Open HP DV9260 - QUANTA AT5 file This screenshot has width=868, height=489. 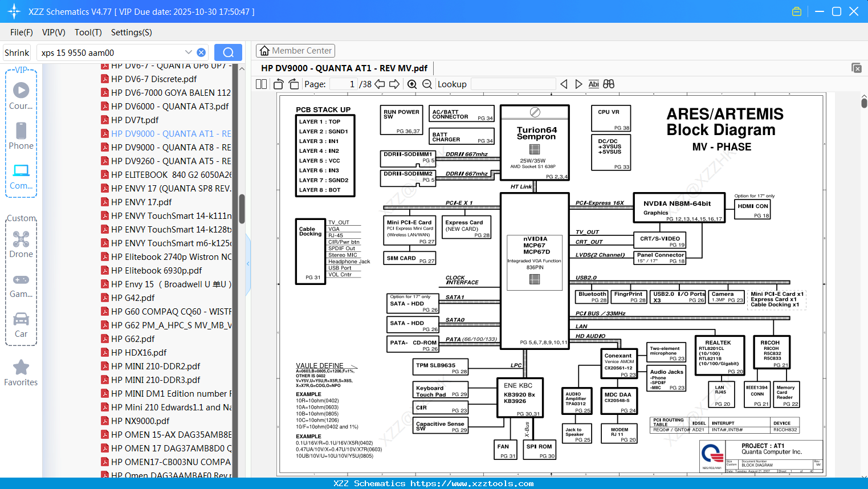click(x=171, y=161)
